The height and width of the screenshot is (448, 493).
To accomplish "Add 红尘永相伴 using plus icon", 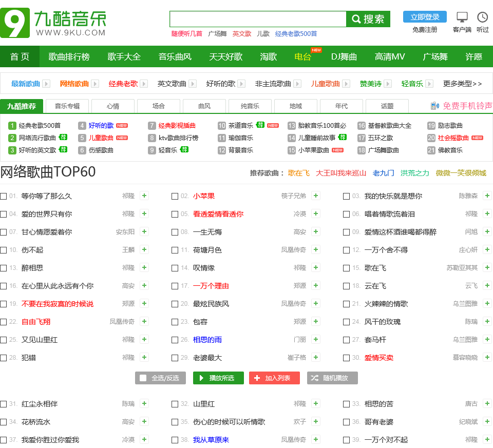I will tap(144, 403).
